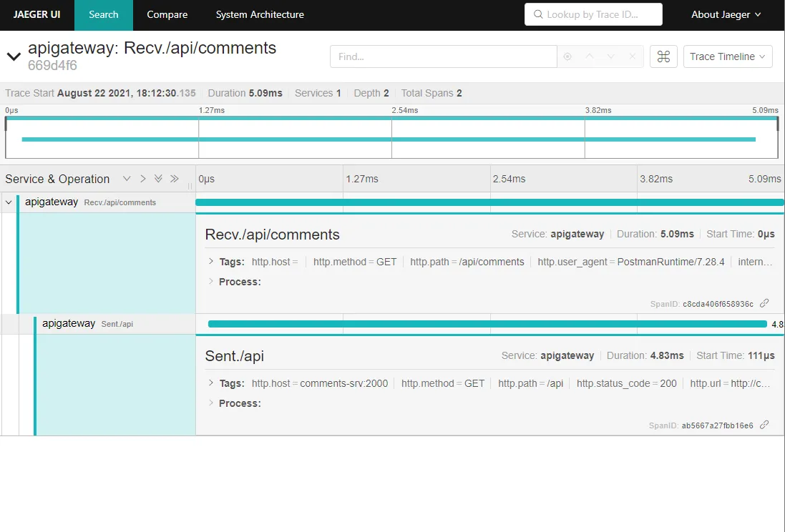The image size is (785, 532).
Task: Expand one level of spans icon
Action: [127, 179]
